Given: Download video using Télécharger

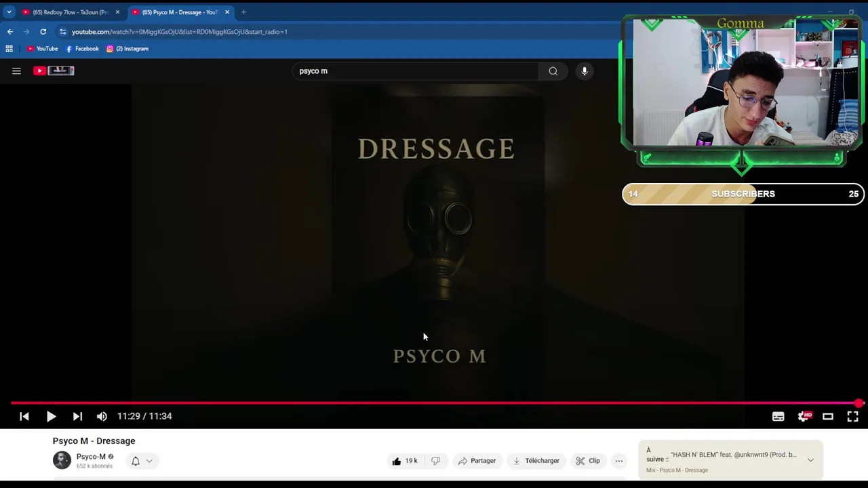Looking at the screenshot, I should [x=536, y=461].
